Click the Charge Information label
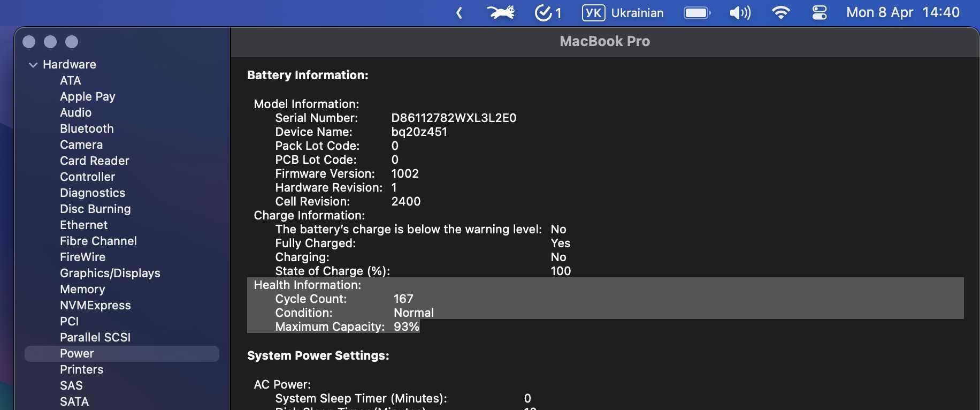The height and width of the screenshot is (410, 980). coord(309,215)
